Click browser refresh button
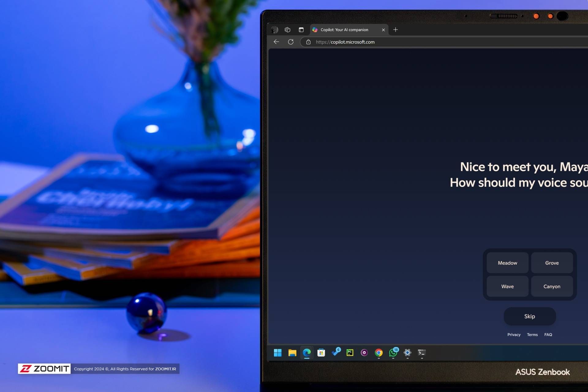Screen dimensions: 588x392 click(291, 42)
